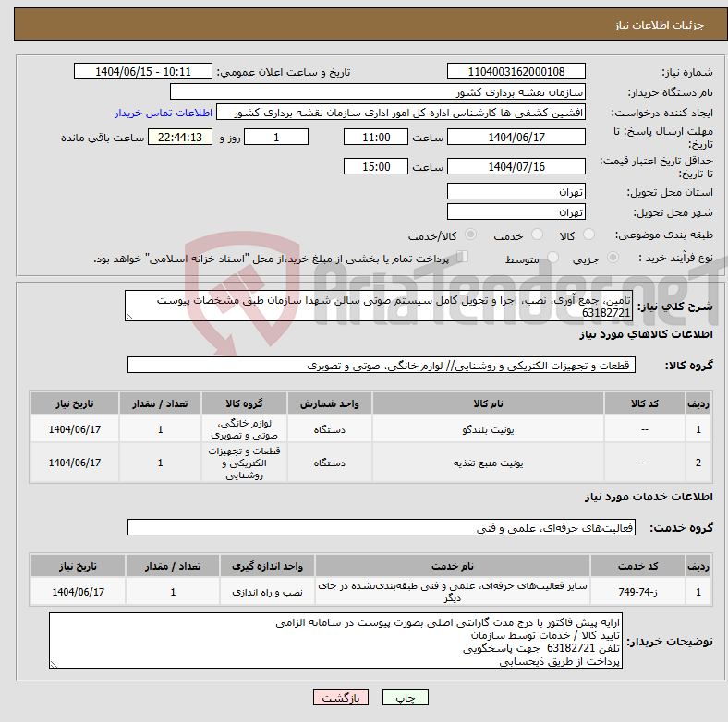The width and height of the screenshot is (728, 722).
Task: Select the کالا radio button
Action: click(x=588, y=235)
